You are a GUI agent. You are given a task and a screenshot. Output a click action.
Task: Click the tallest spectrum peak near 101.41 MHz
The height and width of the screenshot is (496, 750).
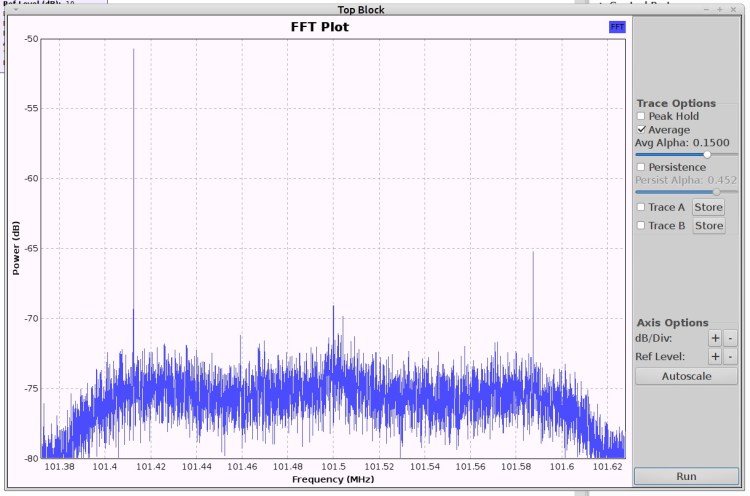pos(133,50)
